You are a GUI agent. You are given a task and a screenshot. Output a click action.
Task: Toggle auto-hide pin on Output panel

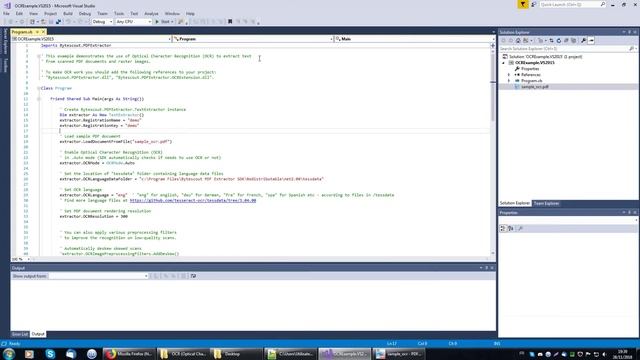point(487,268)
